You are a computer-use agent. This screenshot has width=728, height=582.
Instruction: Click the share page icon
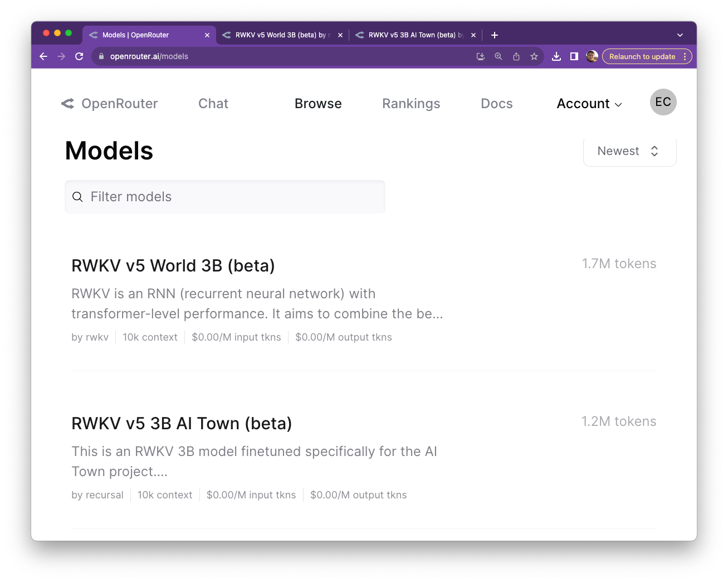tap(516, 56)
